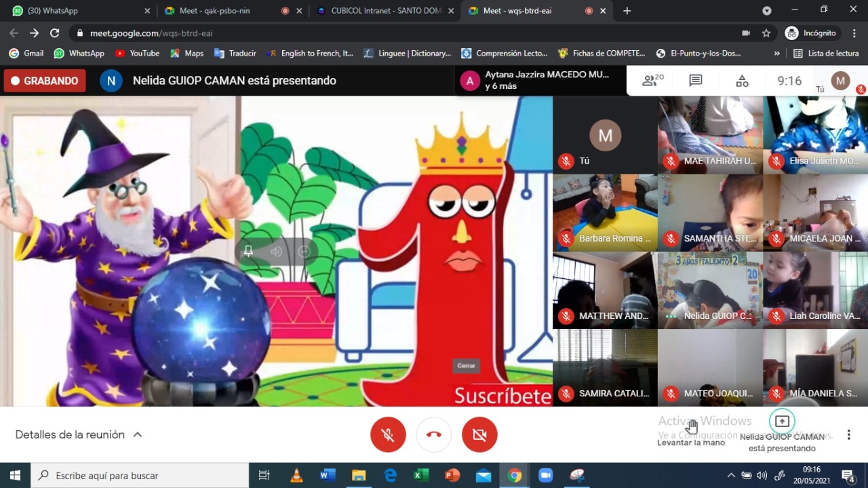This screenshot has height=488, width=868.
Task: Open the three-dot more options menu
Action: [x=848, y=434]
